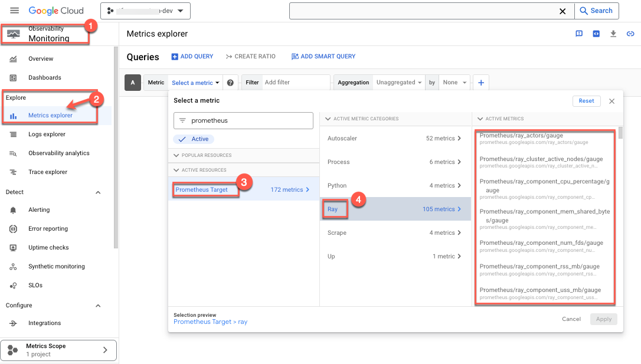Add a new aggregation with plus icon

480,83
